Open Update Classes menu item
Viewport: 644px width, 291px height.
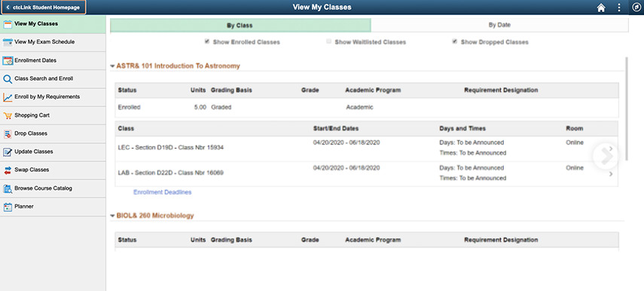(53, 152)
